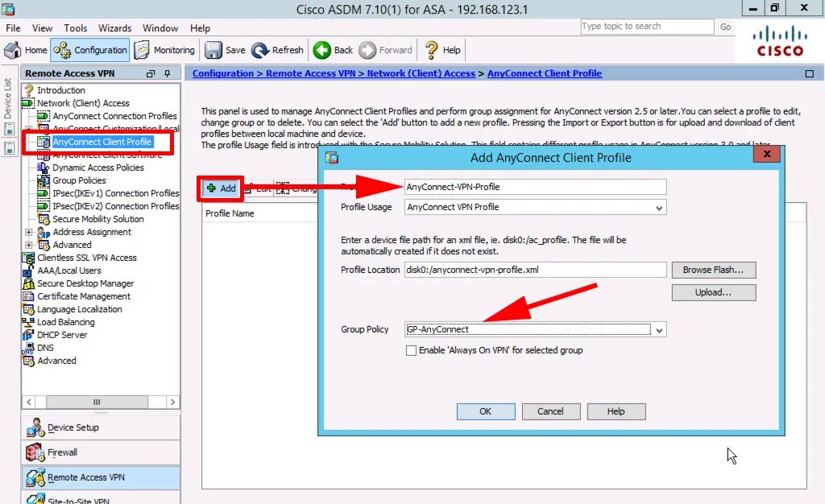Click the dialog Help button
Screen dimensions: 825x504
pos(616,411)
